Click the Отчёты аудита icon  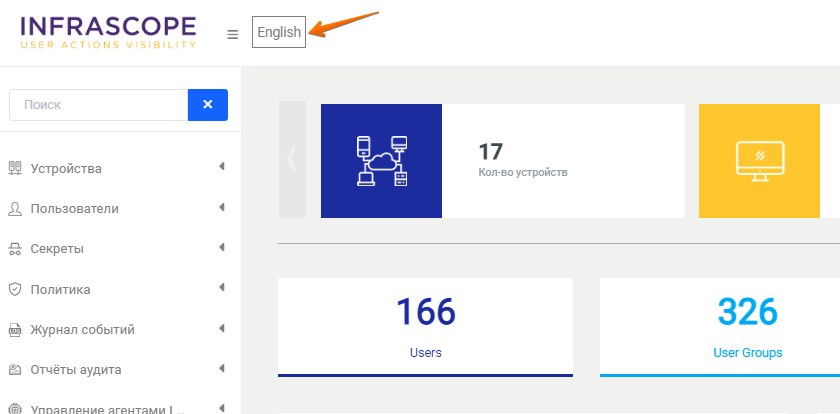coord(15,370)
